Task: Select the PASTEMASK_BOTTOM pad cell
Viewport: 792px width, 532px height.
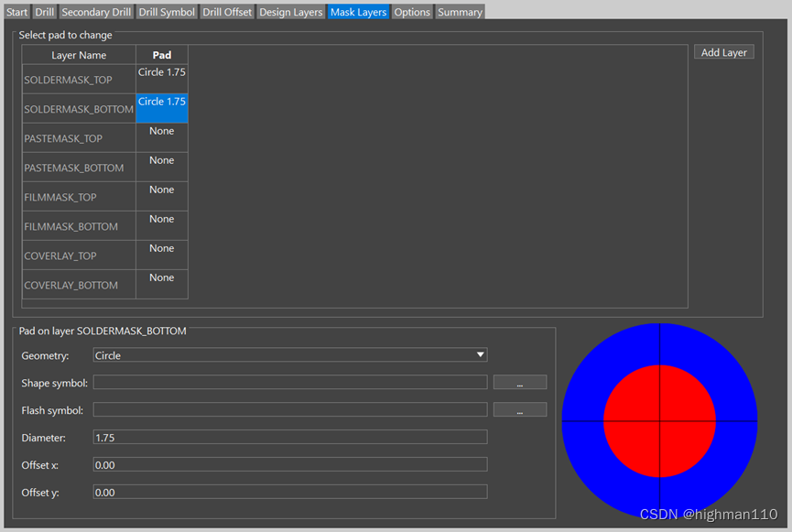Action: coord(162,167)
